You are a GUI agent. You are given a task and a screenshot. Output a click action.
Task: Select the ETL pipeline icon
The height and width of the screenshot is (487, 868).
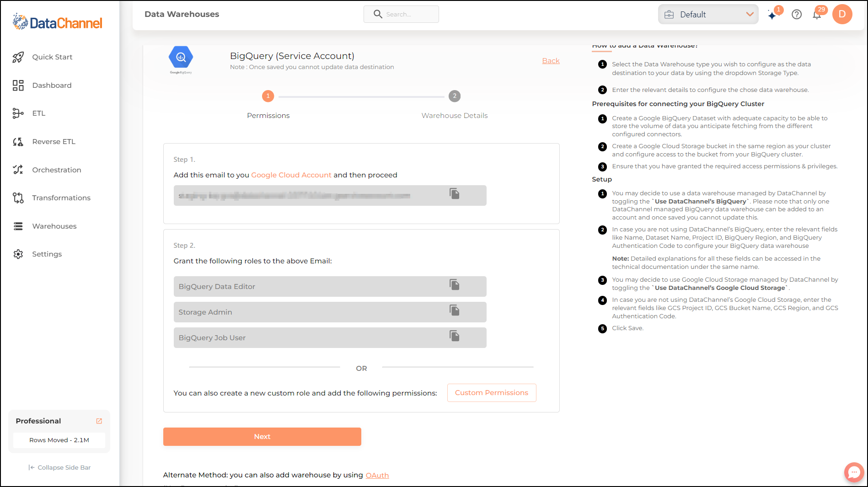point(18,113)
